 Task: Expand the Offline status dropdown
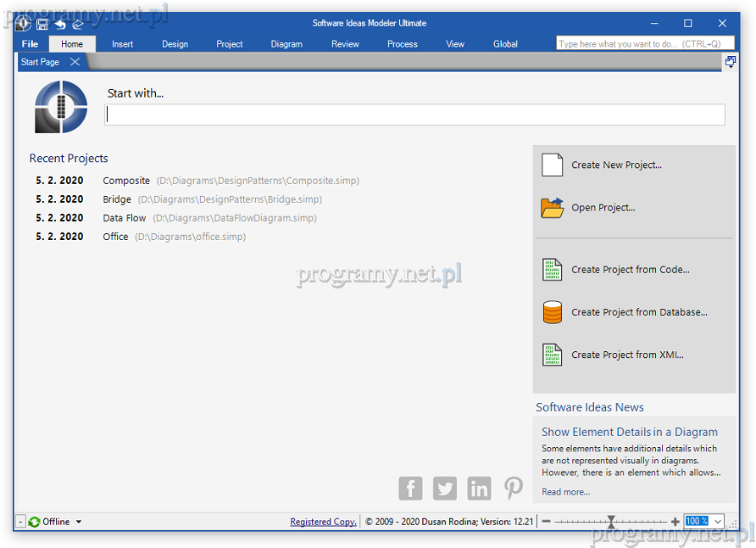pos(79,522)
